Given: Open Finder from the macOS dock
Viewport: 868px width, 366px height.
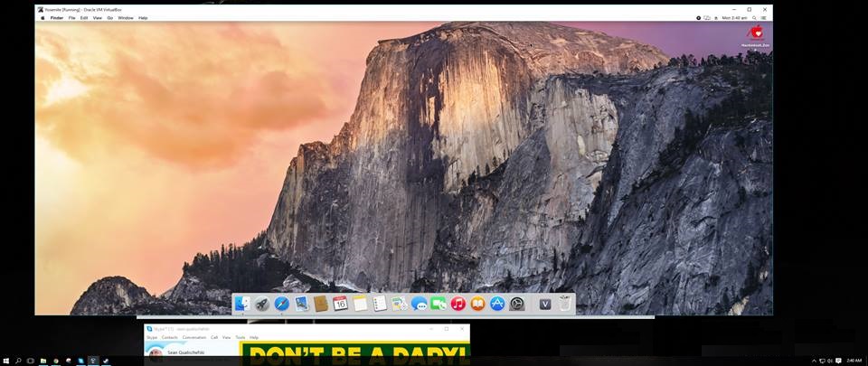Looking at the screenshot, I should pyautogui.click(x=242, y=304).
